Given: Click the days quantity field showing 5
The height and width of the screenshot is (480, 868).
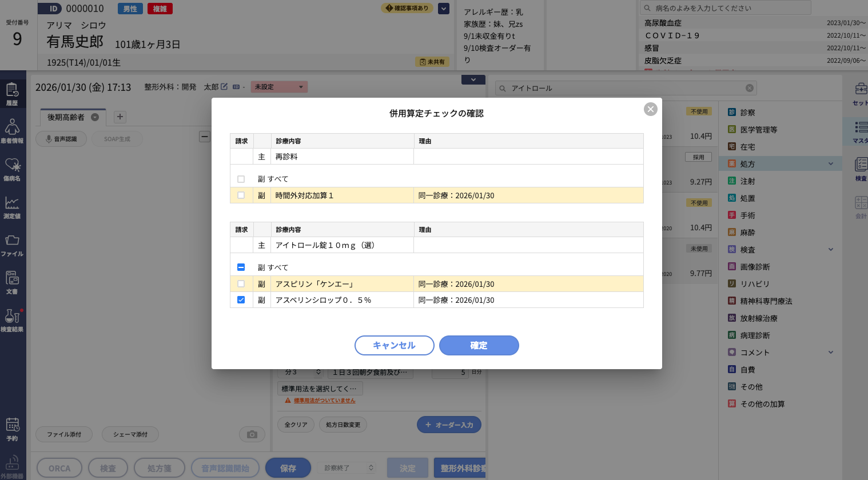Looking at the screenshot, I should coord(450,372).
